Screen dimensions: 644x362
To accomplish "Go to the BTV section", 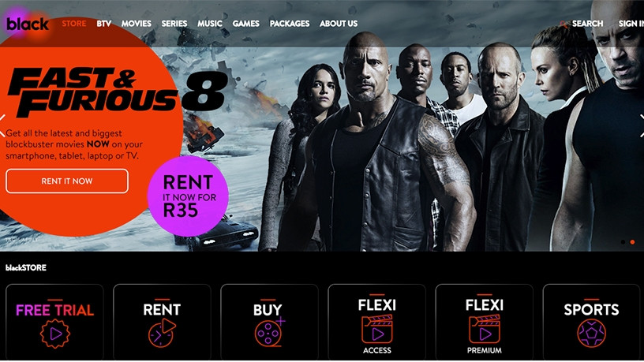I will (104, 24).
